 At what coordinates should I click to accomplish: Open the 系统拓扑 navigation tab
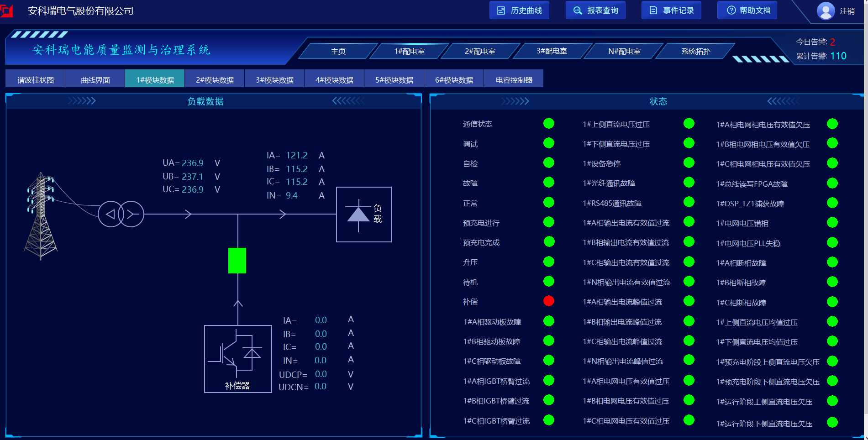(695, 51)
